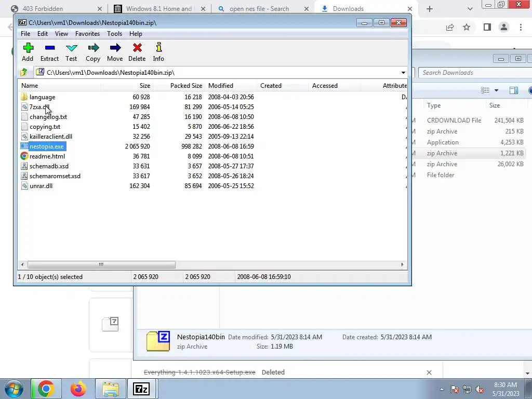Select the File folder row in Explorer
Viewport: 532px width, 399px height.
(468, 175)
